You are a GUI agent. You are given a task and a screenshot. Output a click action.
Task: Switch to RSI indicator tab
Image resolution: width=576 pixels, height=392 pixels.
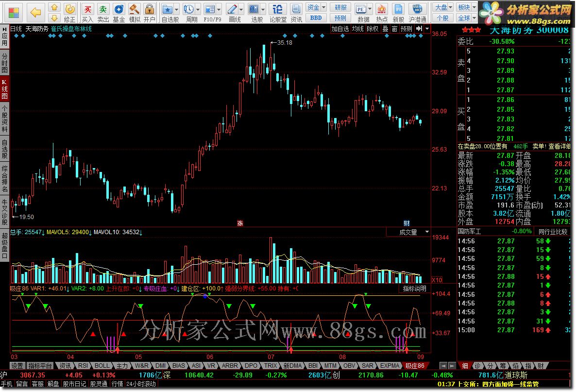click(84, 366)
